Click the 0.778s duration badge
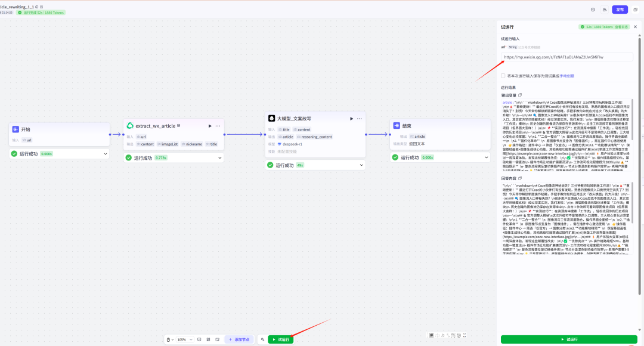Image resolution: width=644 pixels, height=346 pixels. click(160, 158)
